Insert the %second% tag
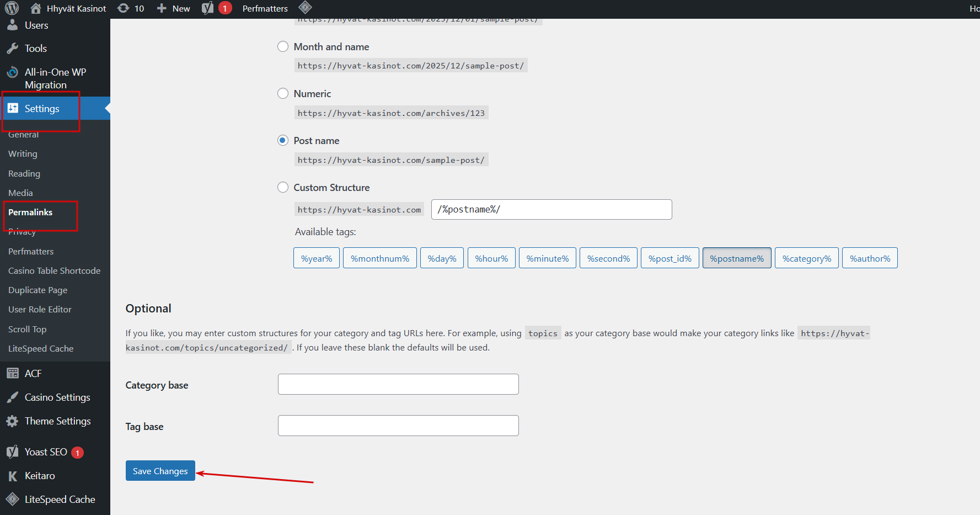 pos(608,258)
